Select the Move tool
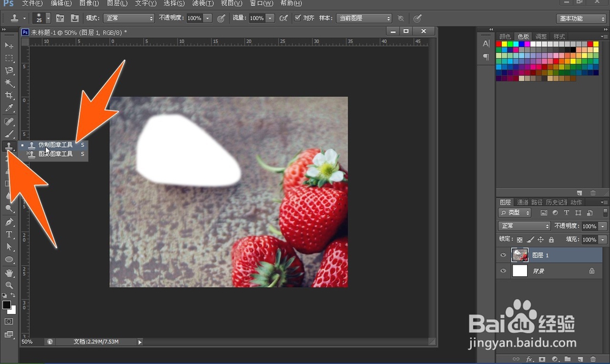 tap(9, 46)
